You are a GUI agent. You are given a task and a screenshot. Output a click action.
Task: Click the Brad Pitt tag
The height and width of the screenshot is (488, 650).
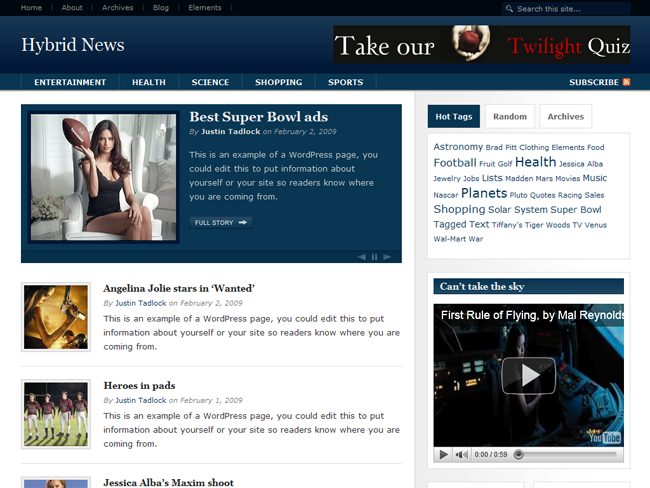point(501,147)
